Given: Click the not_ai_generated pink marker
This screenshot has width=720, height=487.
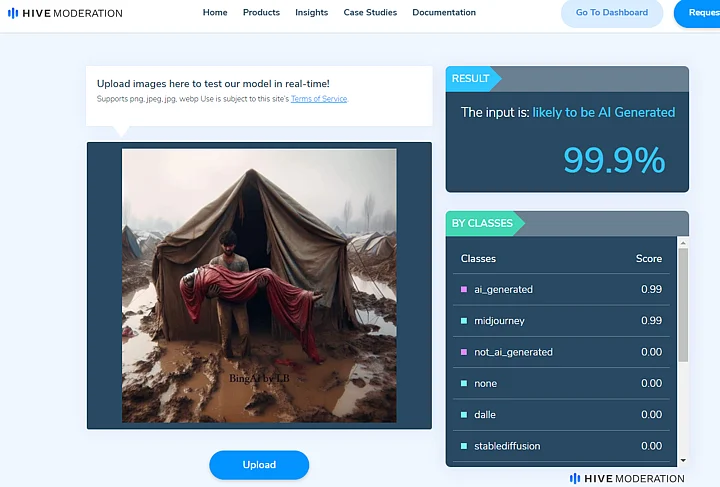Looking at the screenshot, I should click(x=464, y=352).
